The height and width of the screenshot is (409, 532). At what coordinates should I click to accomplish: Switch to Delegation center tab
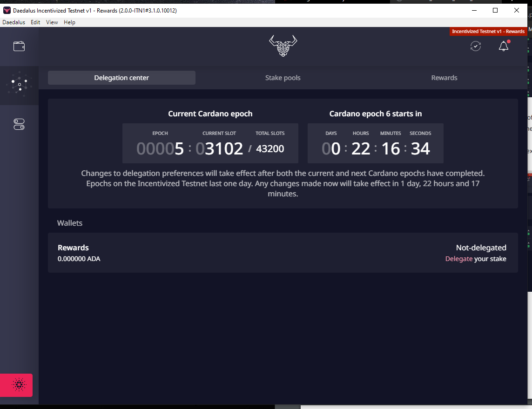tap(121, 78)
